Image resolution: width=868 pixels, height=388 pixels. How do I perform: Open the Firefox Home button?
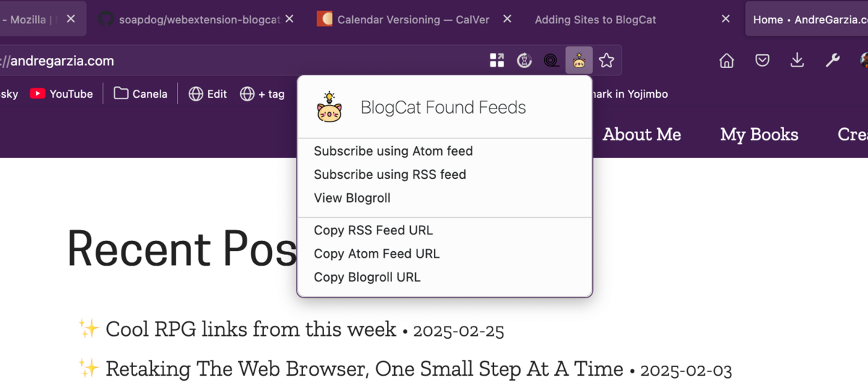727,61
